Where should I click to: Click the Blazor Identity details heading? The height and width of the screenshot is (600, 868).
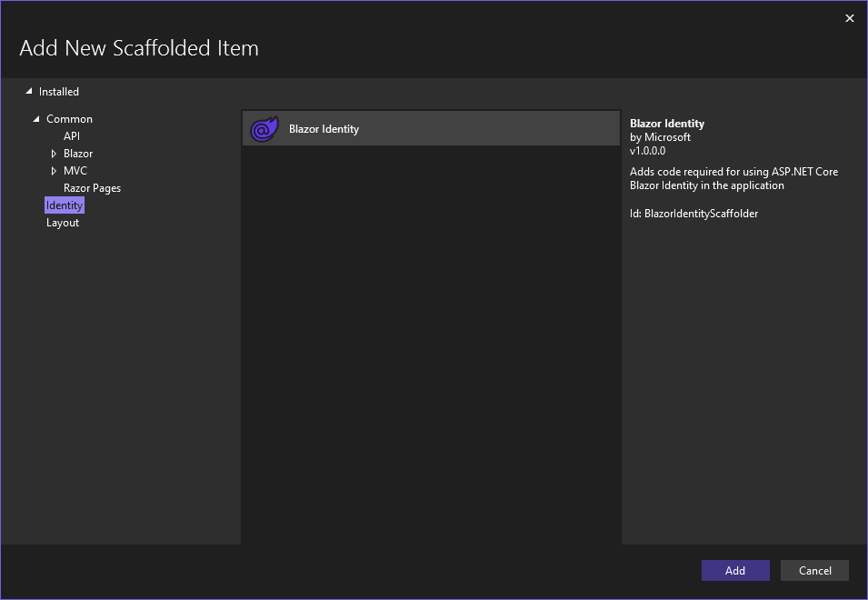pyautogui.click(x=666, y=123)
